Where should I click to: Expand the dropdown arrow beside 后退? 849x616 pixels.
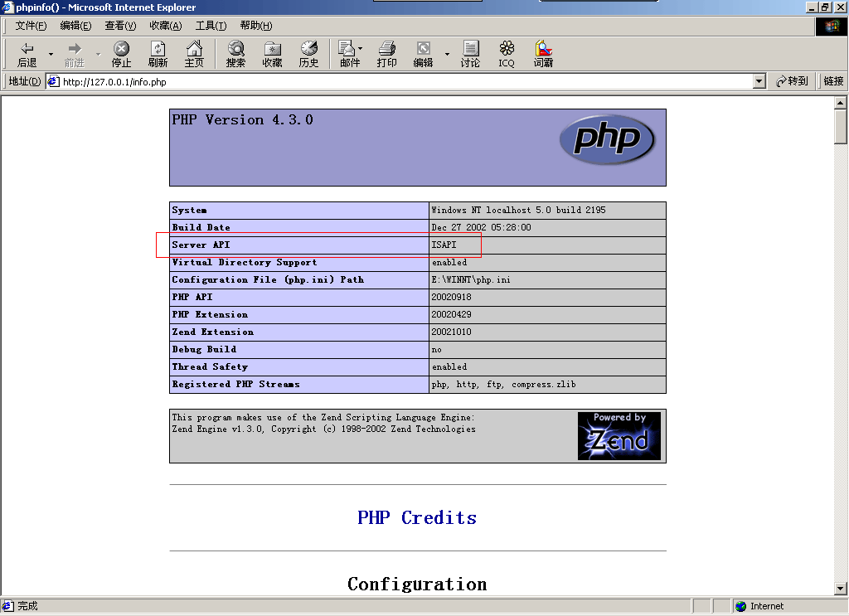click(51, 55)
